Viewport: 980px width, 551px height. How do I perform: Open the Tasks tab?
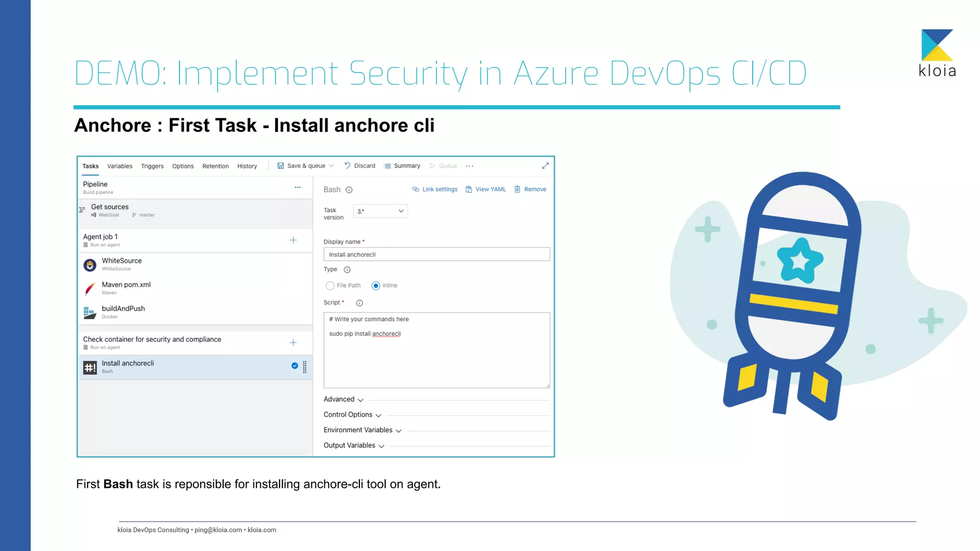click(90, 166)
